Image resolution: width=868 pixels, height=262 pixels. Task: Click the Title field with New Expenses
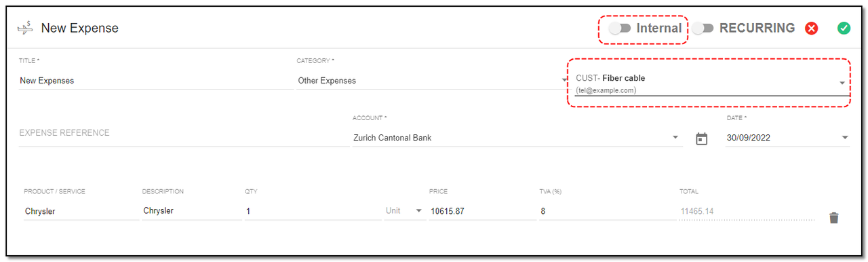tap(157, 81)
